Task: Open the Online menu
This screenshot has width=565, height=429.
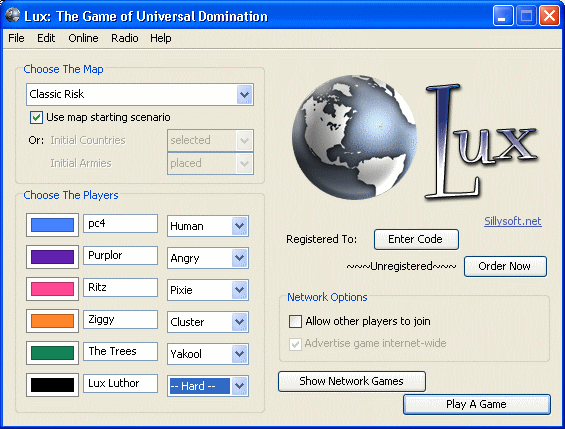Action: [x=83, y=38]
